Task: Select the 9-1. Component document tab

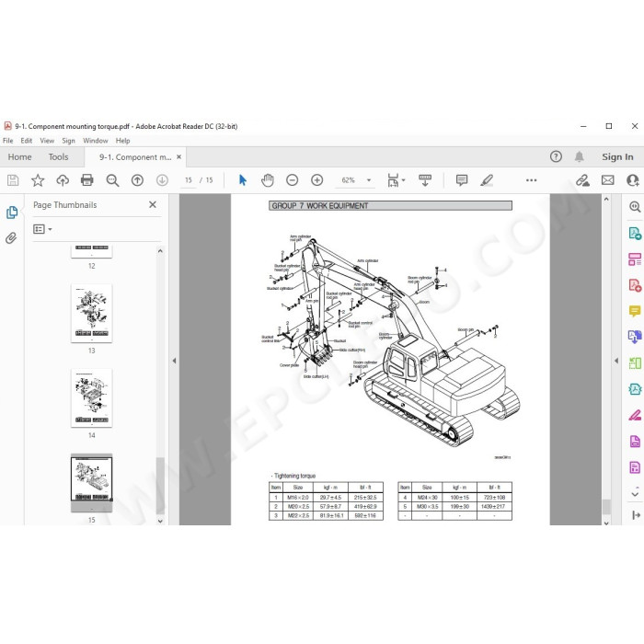Action: coord(135,157)
